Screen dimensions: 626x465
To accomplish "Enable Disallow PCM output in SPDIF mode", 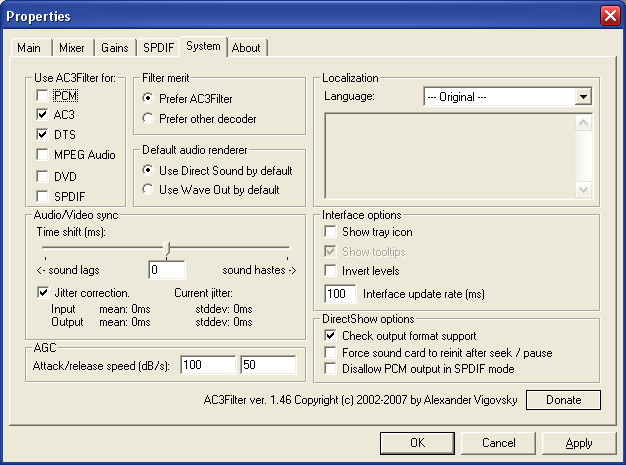I will pos(332,369).
